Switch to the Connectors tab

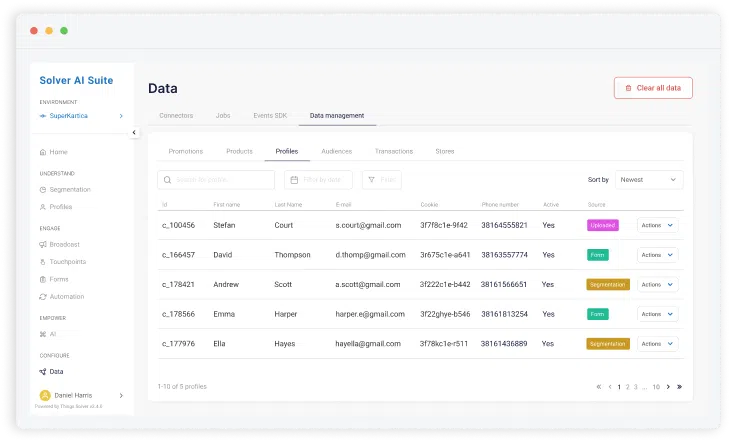click(x=176, y=116)
